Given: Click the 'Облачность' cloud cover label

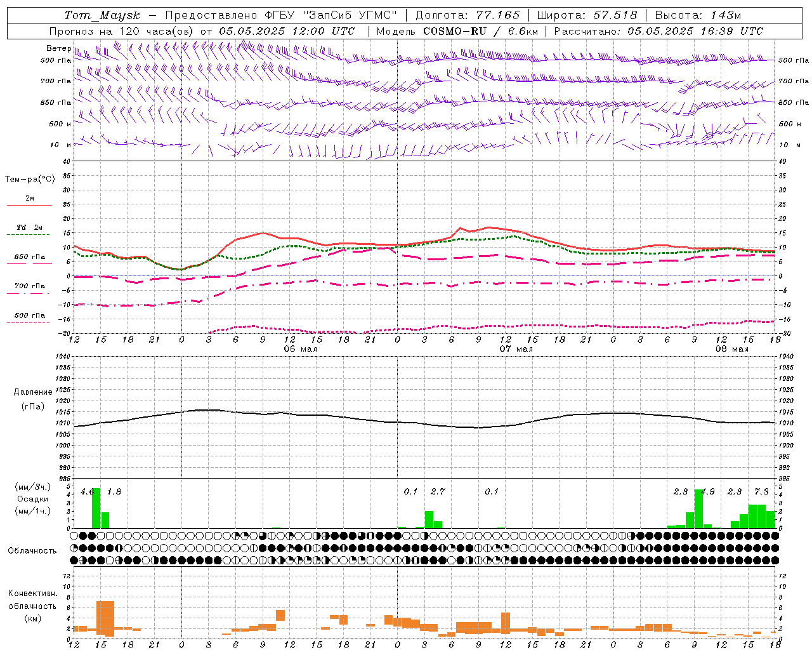Looking at the screenshot, I should coord(32,551).
